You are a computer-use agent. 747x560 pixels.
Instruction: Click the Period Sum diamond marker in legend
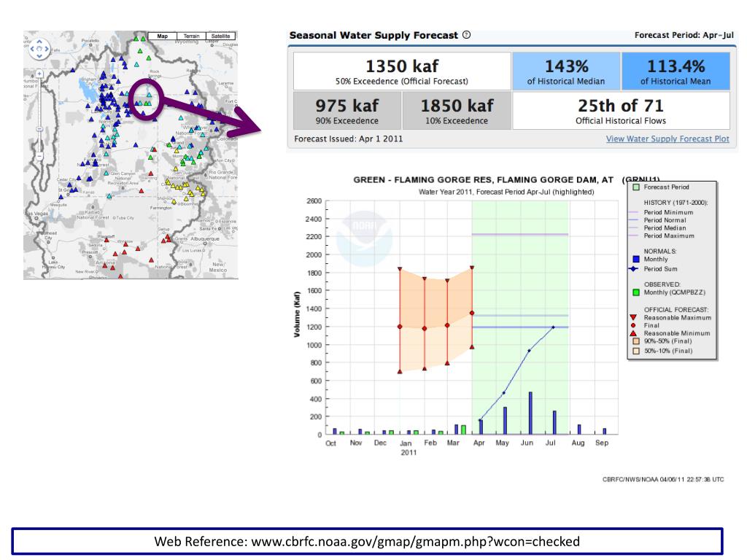632,269
